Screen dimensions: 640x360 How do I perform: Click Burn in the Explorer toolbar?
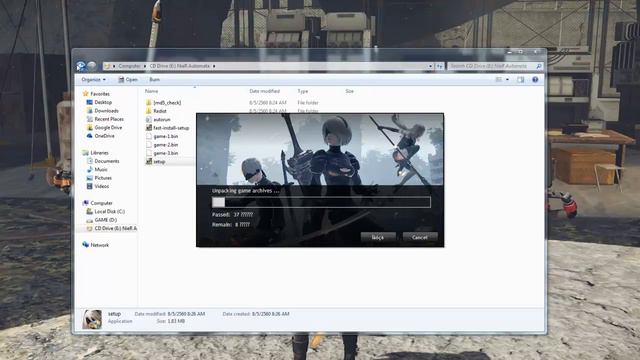click(x=154, y=80)
